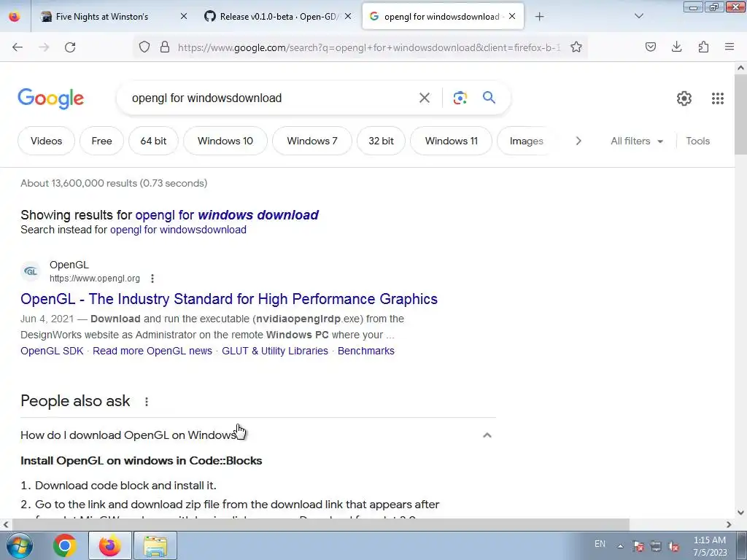The width and height of the screenshot is (747, 560).
Task: Open Windows Explorer from the taskbar
Action: [x=155, y=545]
